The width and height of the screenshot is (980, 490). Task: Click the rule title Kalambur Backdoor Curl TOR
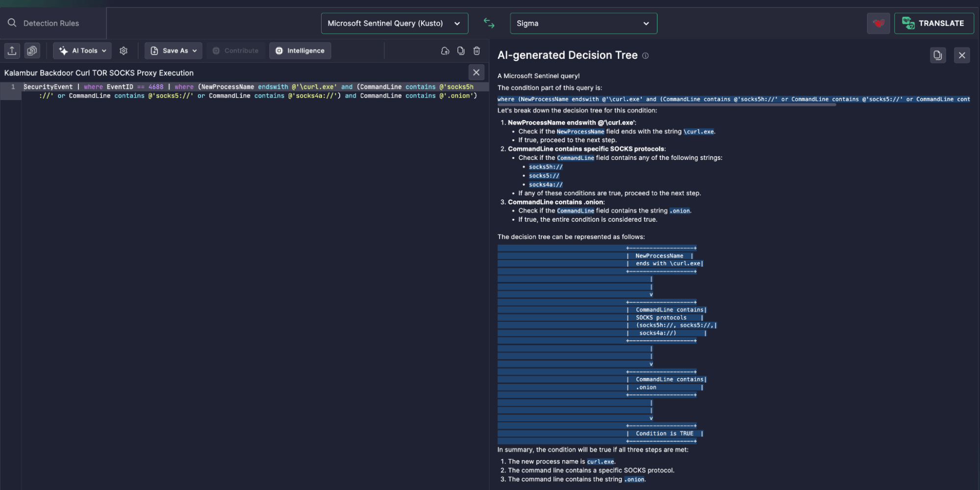point(99,73)
